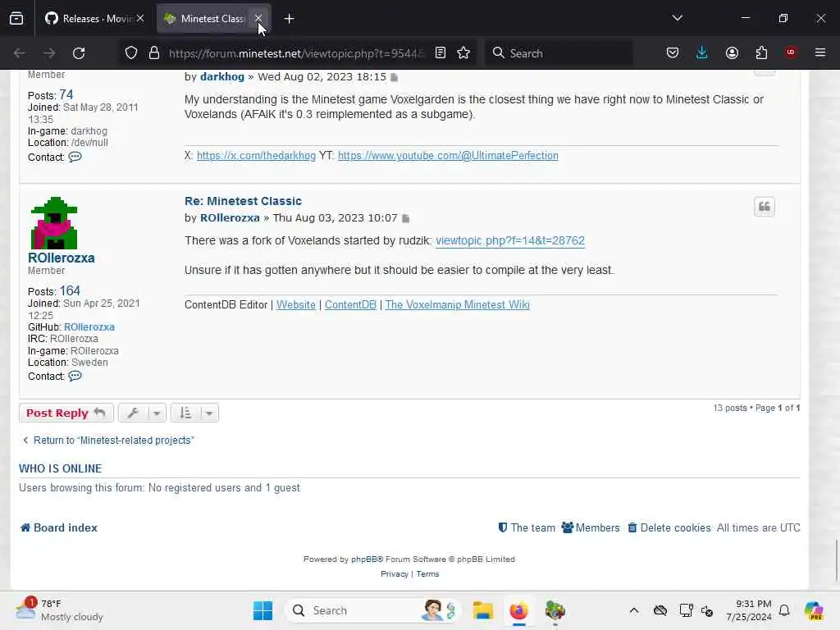Viewport: 840px width, 630px height.
Task: Open the Minetest app in taskbar
Action: [x=555, y=610]
